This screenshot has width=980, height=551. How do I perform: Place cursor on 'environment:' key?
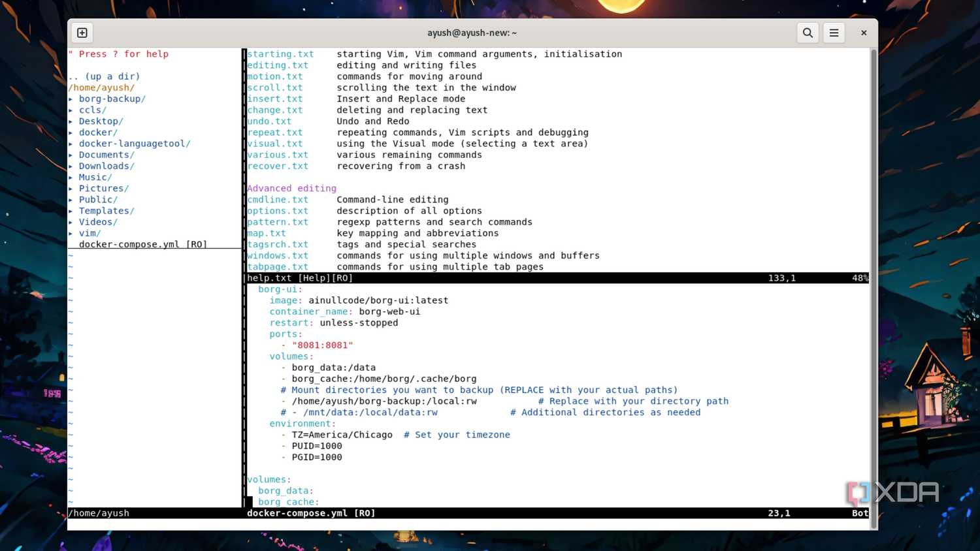[x=302, y=424]
